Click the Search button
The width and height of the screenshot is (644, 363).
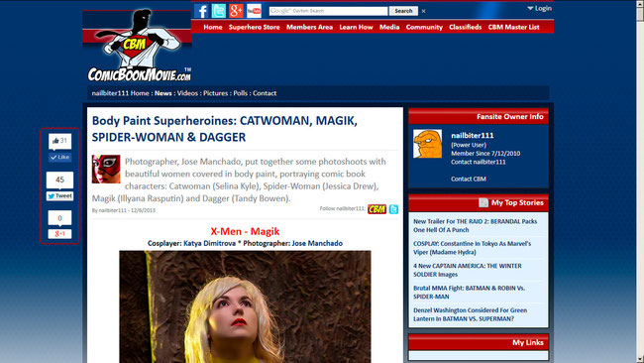pos(403,11)
